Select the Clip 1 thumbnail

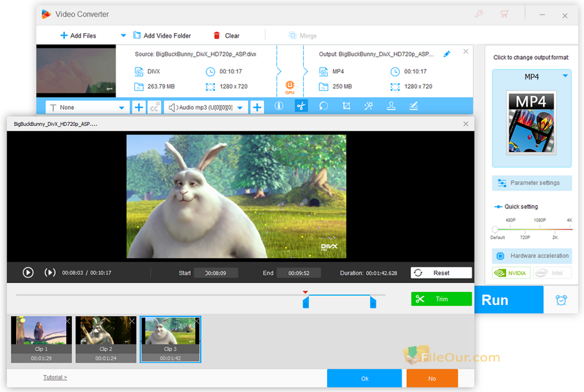pyautogui.click(x=42, y=339)
